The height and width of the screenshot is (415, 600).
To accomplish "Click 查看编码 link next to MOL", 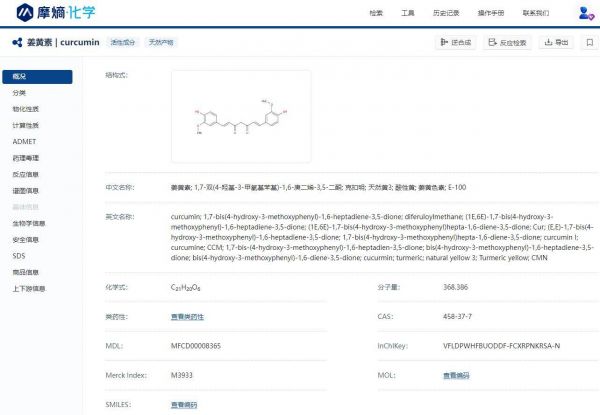I will [x=456, y=375].
